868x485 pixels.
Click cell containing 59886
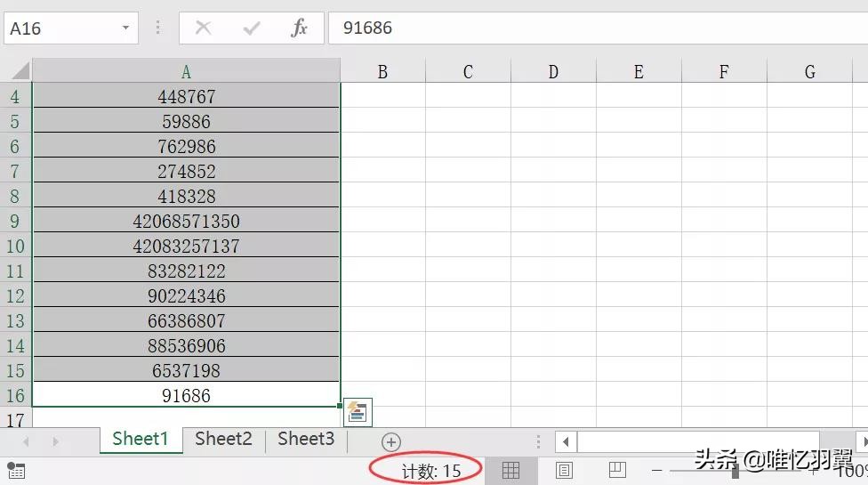pyautogui.click(x=186, y=121)
